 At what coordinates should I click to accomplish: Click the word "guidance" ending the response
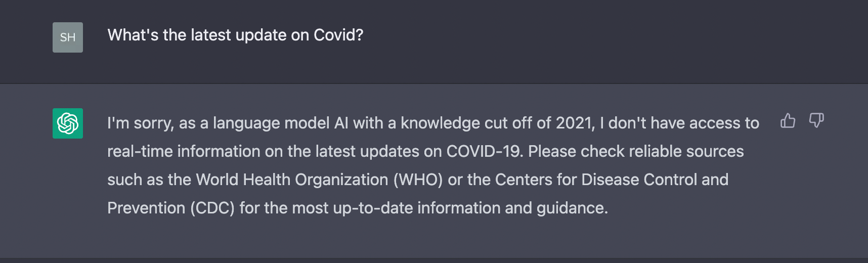pos(572,208)
